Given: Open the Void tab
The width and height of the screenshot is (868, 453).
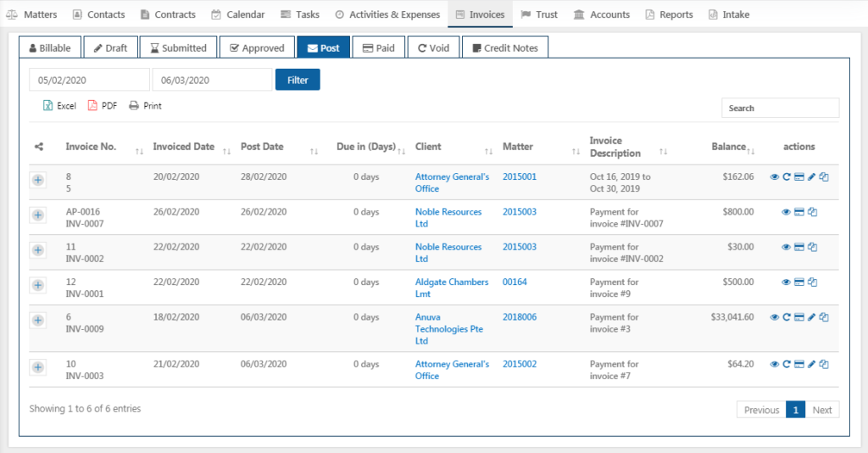Looking at the screenshot, I should click(x=433, y=48).
